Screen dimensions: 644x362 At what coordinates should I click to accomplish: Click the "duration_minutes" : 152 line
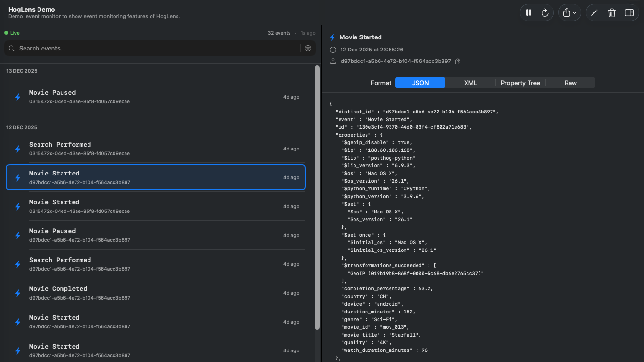pos(379,312)
